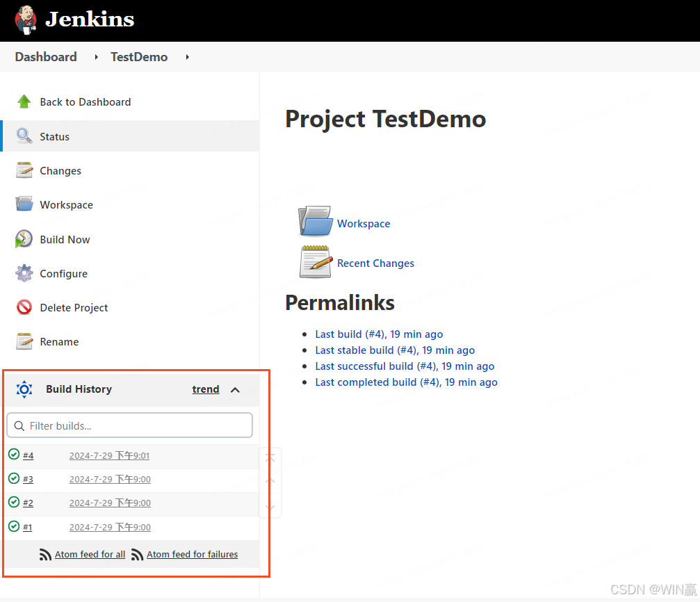Focus the Filter builds search field

click(129, 425)
